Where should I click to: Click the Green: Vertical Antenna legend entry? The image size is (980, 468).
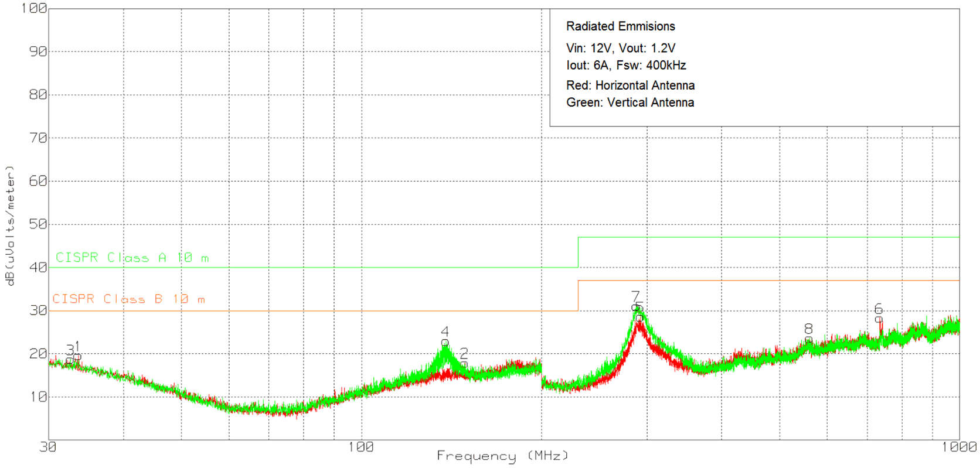(x=629, y=103)
